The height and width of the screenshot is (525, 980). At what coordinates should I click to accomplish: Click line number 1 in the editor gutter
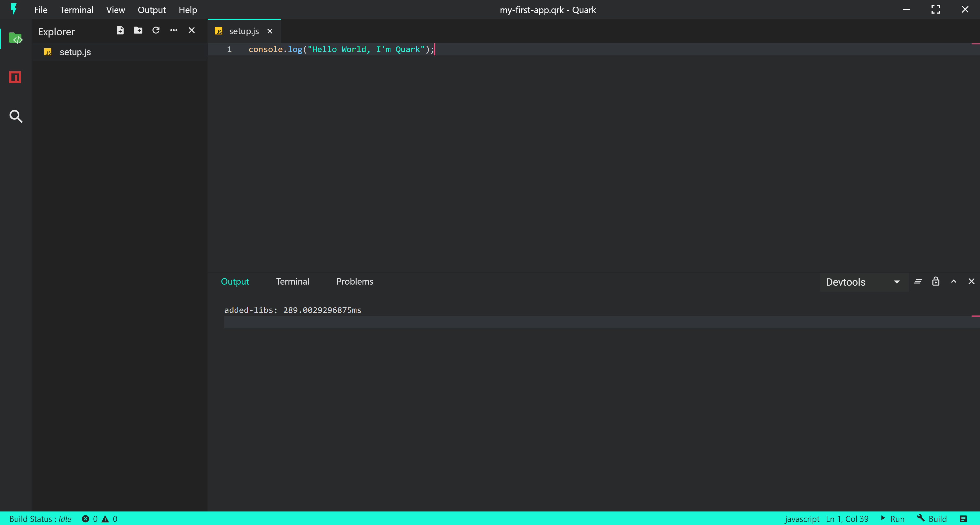click(229, 50)
